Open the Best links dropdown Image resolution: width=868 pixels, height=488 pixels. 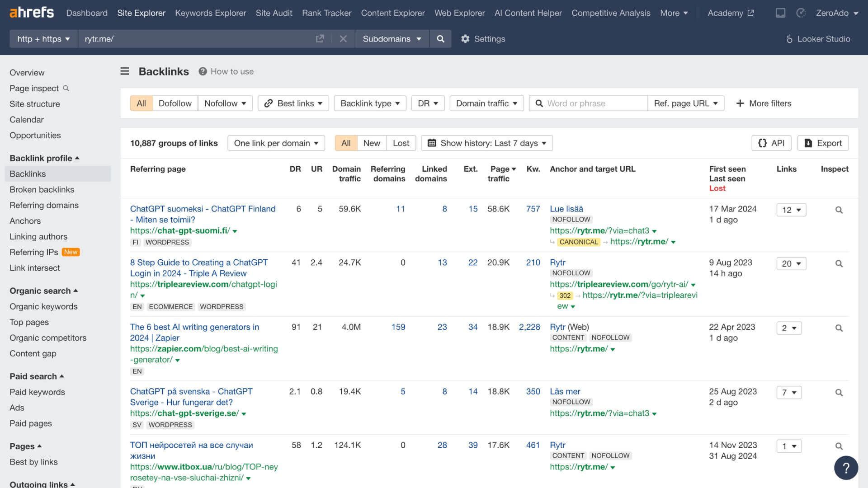pos(293,103)
